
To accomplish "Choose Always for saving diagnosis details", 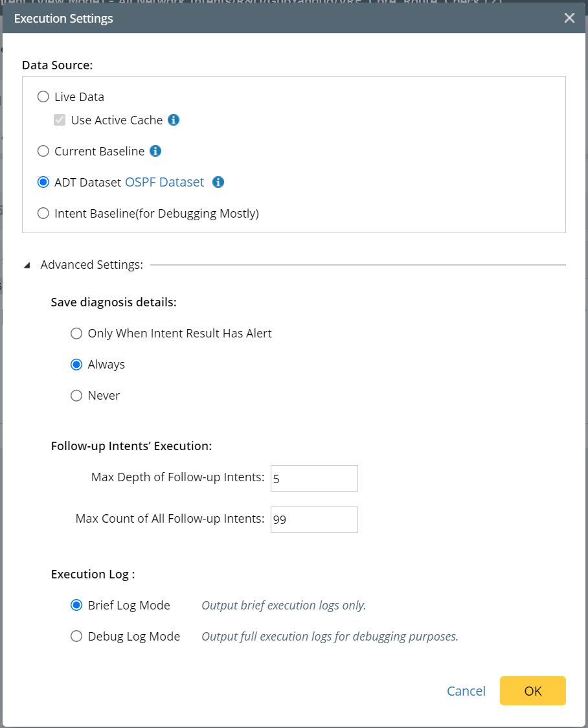I will point(76,365).
